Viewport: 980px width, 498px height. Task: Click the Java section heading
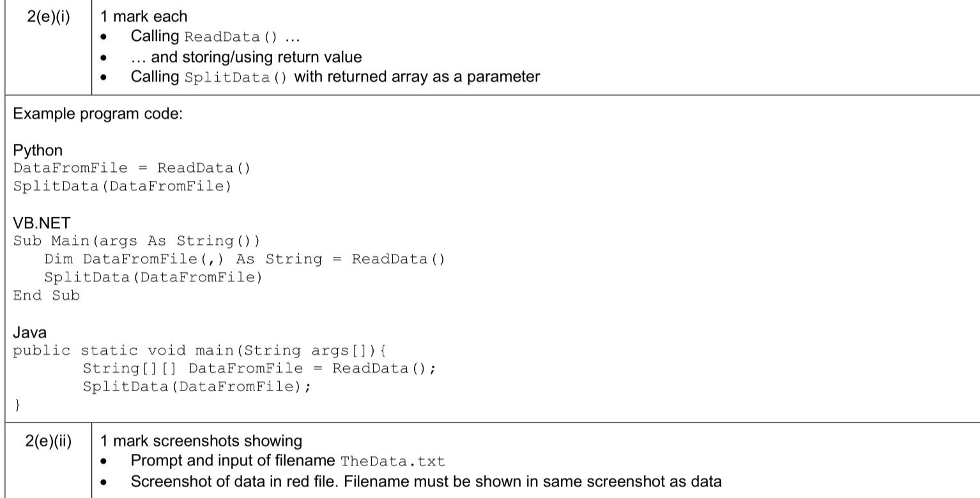[x=30, y=332]
